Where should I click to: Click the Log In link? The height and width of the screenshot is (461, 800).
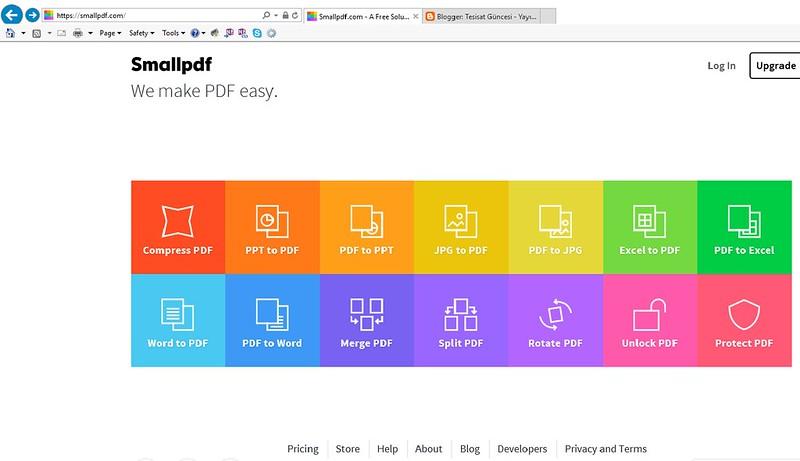[x=721, y=66]
